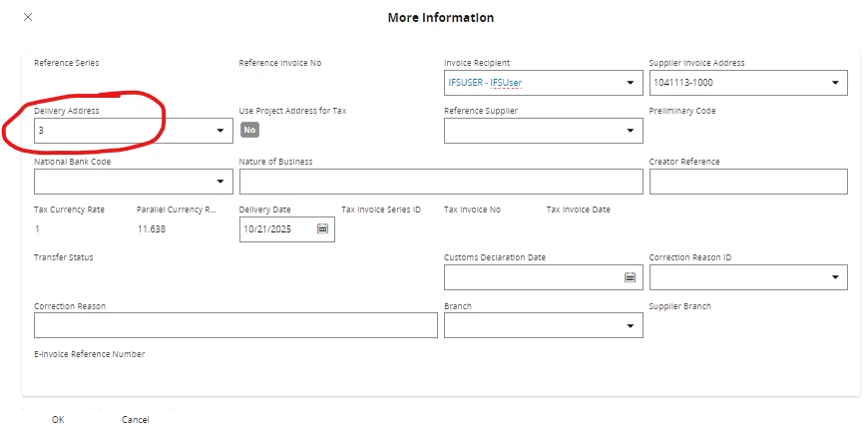The height and width of the screenshot is (428, 868).
Task: Close the More Information dialog with X
Action: [x=27, y=18]
